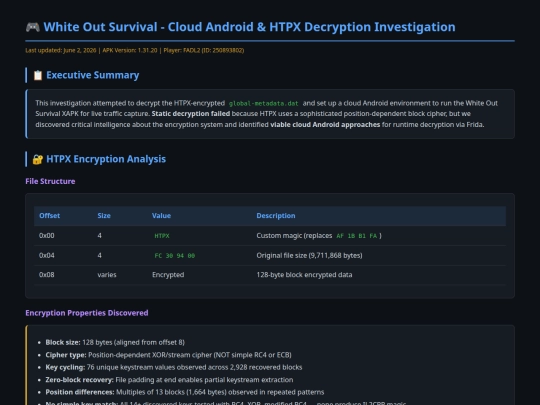Click the '0x08' offset cell
Screen dimensions: 540x405
pyautogui.click(x=46, y=275)
